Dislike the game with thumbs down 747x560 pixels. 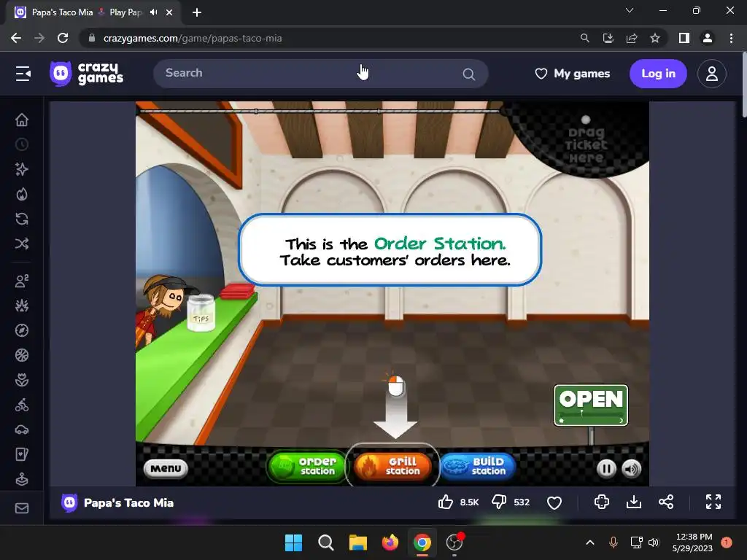499,502
